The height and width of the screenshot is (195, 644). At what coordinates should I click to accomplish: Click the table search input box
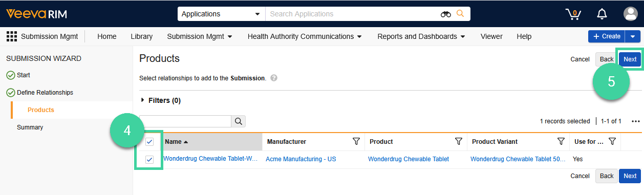pyautogui.click(x=185, y=121)
